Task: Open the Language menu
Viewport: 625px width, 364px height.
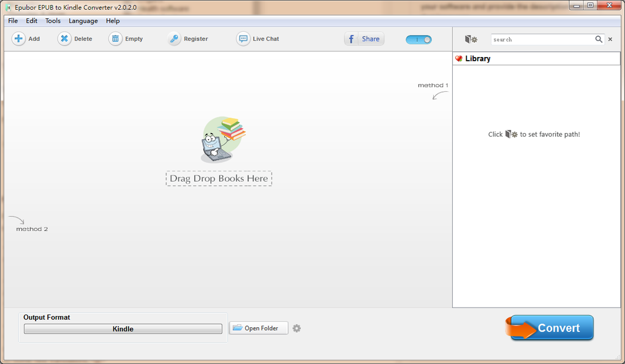Action: (x=83, y=21)
